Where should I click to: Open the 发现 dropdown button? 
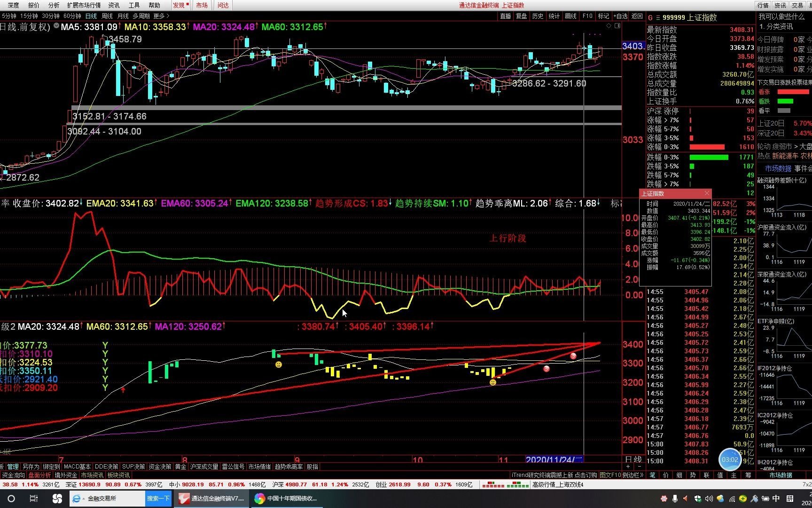coord(181,5)
